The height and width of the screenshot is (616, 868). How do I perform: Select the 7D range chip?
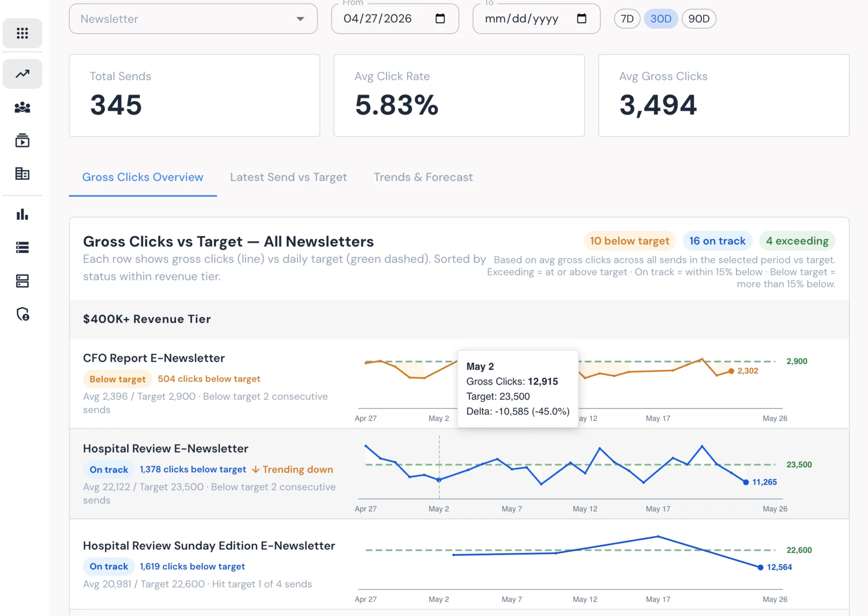click(627, 19)
